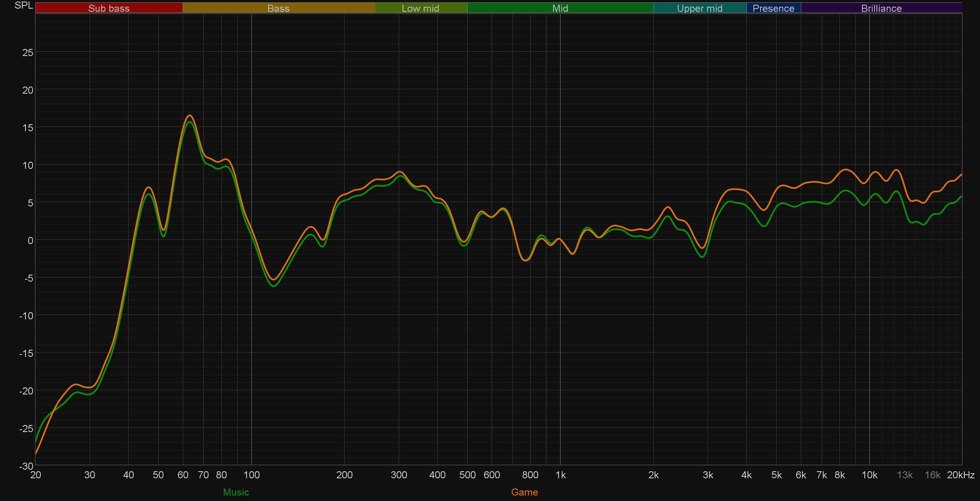
Task: Click the -30 dB label on SPL axis
Action: tap(26, 466)
